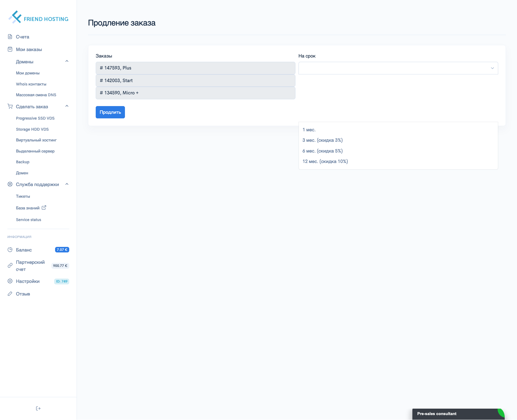
Task: Click the 900.77 € partner badge
Action: pos(60,266)
